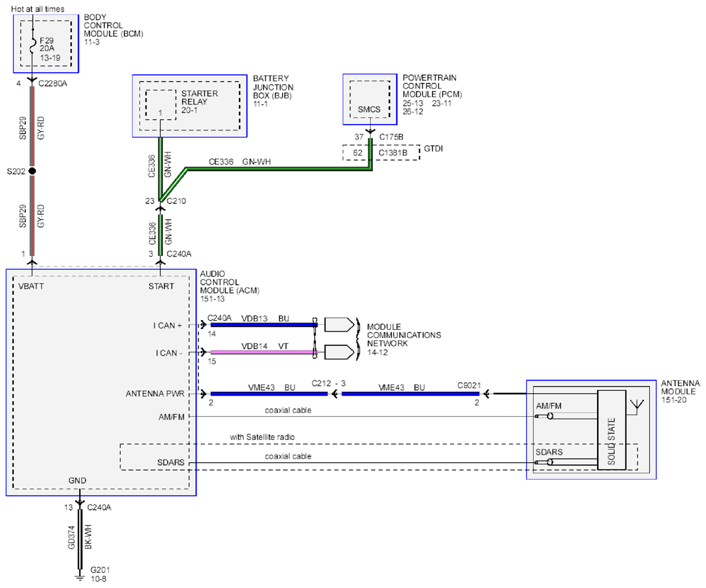The height and width of the screenshot is (588, 706).
Task: Click the "C9021" connector label
Action: tap(469, 385)
